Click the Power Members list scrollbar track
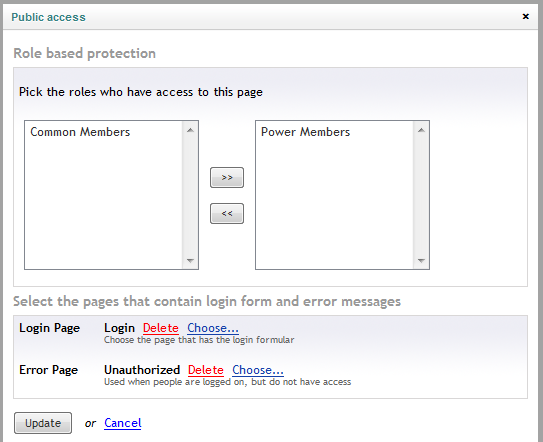 coord(421,195)
